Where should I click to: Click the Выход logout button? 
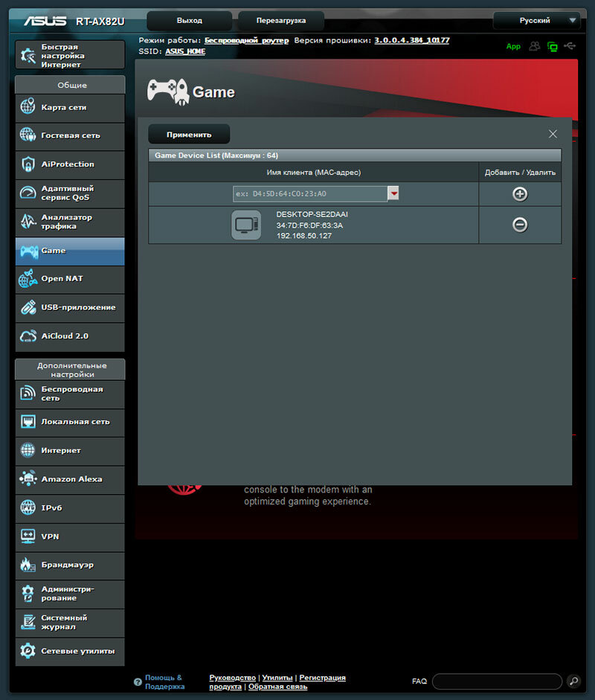(x=189, y=21)
